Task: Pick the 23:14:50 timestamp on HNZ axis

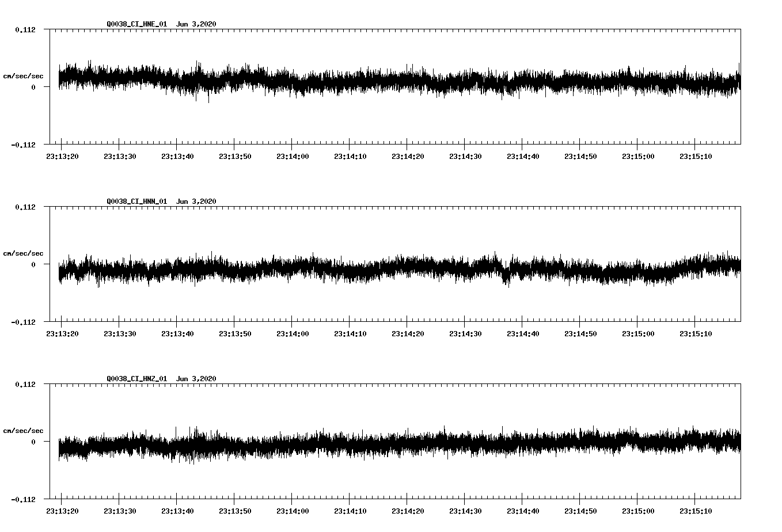Action: coord(580,511)
